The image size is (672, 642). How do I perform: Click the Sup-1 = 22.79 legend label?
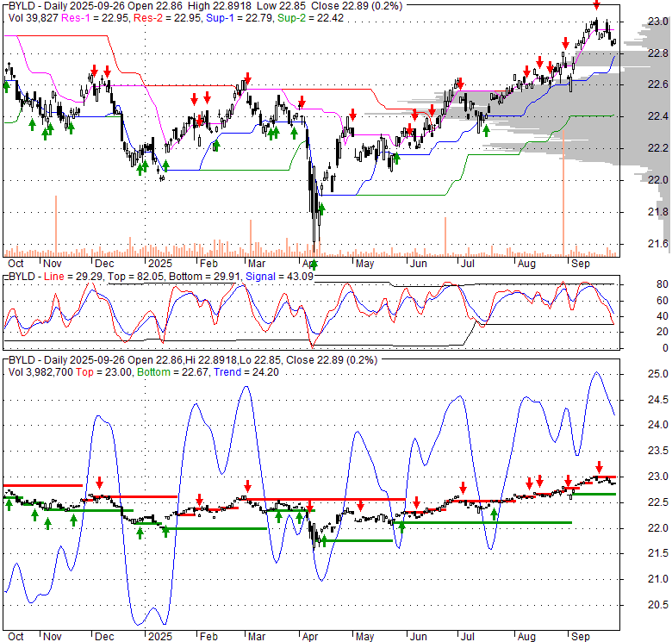(240, 18)
